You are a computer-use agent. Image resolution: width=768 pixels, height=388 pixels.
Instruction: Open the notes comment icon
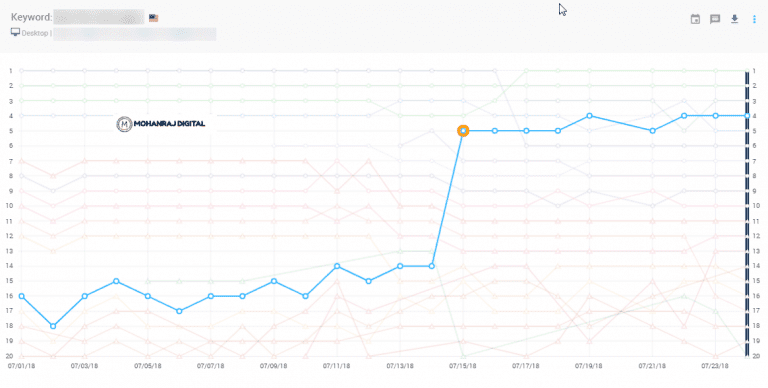point(715,19)
